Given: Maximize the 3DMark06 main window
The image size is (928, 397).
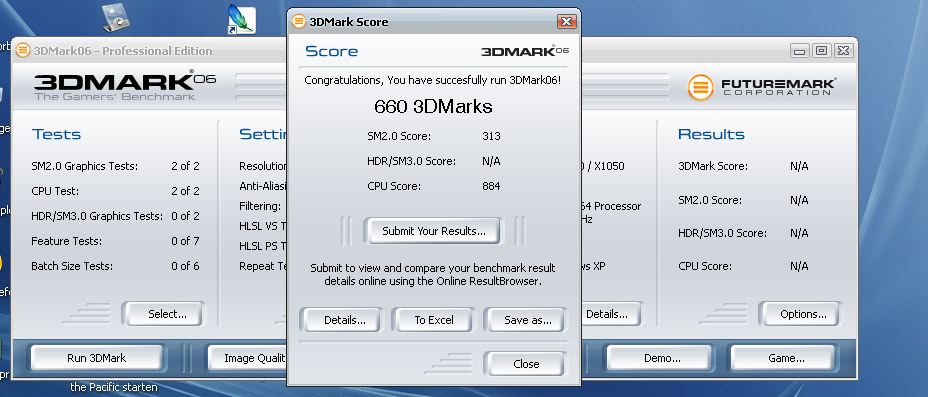Looking at the screenshot, I should (x=821, y=51).
